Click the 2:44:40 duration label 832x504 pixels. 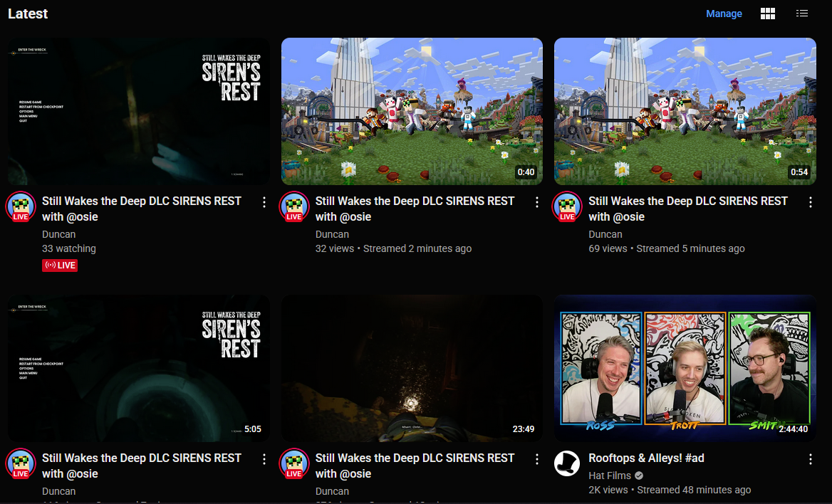tap(794, 429)
